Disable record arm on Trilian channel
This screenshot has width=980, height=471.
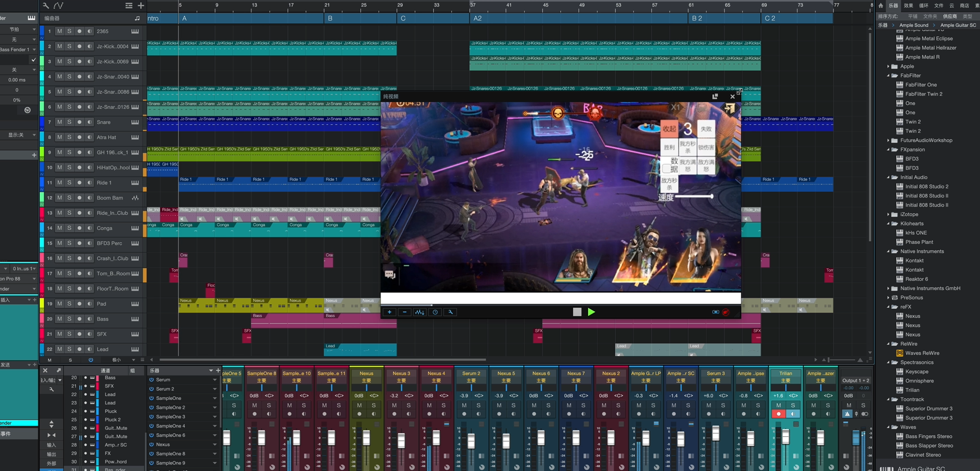coord(778,414)
